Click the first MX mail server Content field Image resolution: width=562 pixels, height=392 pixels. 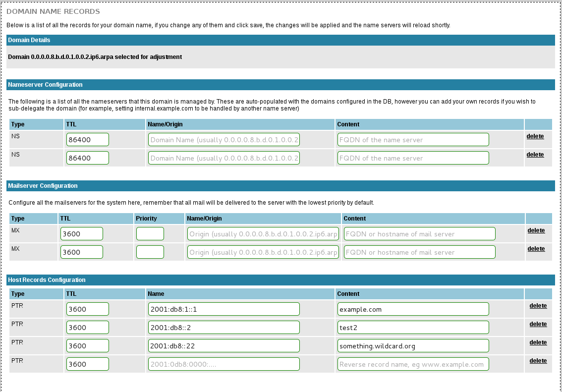click(419, 233)
